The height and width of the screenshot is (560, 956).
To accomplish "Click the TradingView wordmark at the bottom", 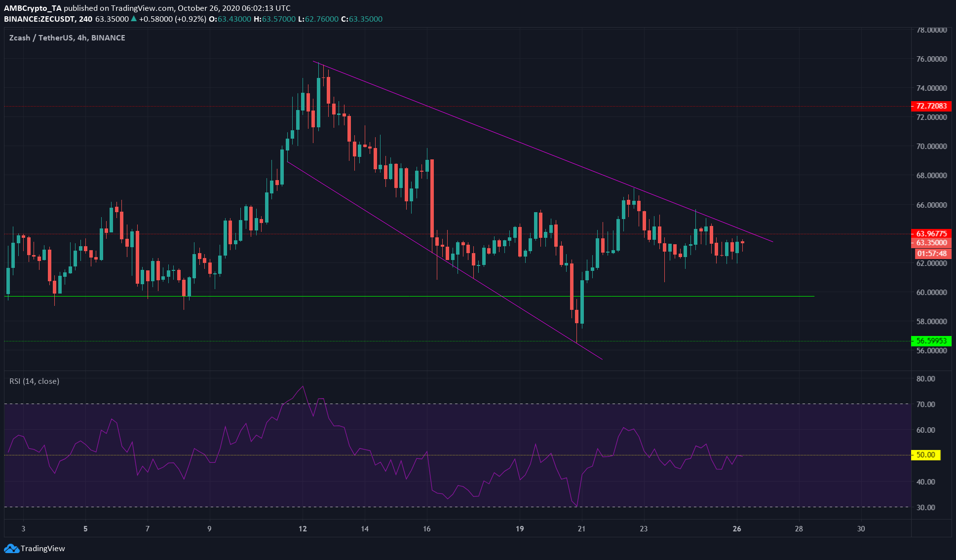I will (x=43, y=548).
